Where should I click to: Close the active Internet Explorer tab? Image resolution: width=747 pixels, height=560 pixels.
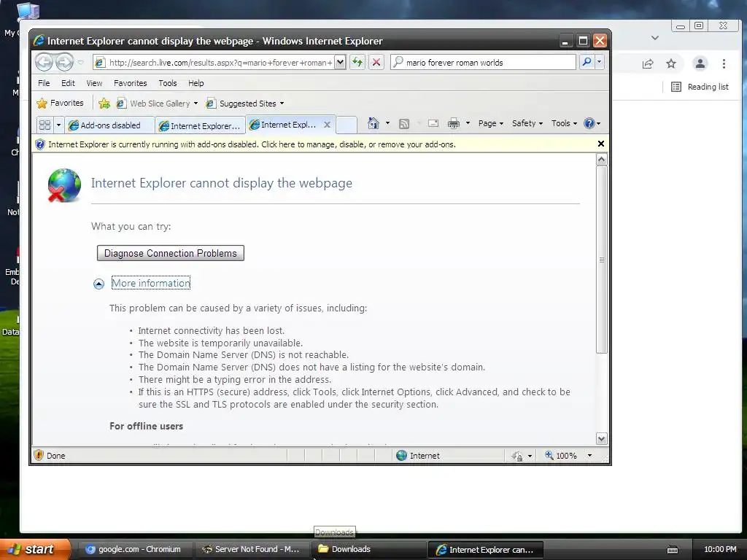tap(328, 125)
